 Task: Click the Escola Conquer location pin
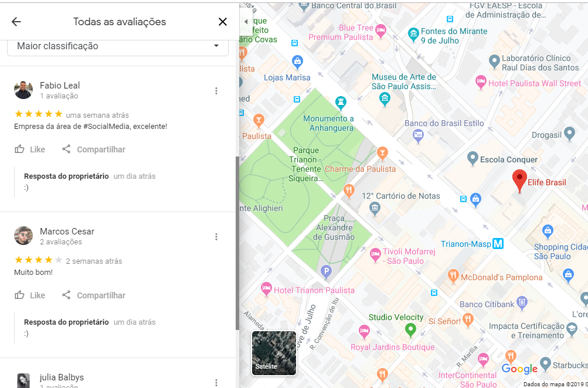[473, 158]
